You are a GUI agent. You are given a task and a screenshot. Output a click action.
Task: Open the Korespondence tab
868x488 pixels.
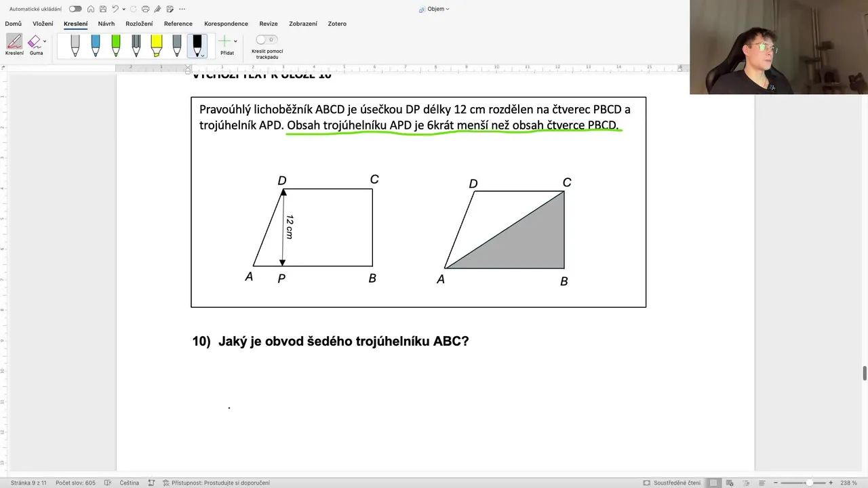(226, 24)
